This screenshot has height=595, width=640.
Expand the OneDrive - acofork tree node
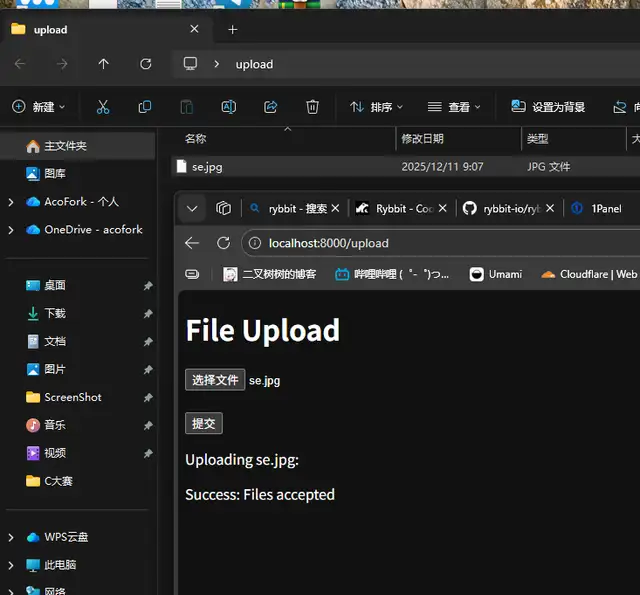click(11, 229)
